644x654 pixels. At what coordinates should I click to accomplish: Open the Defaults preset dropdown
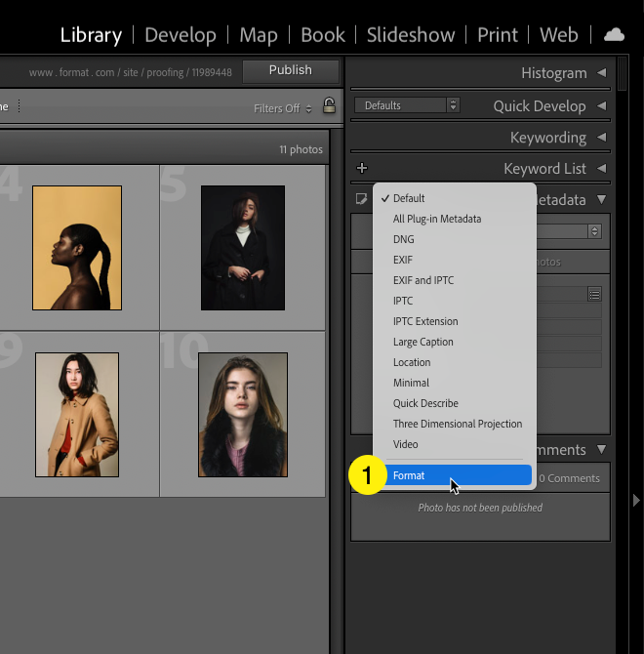[406, 105]
